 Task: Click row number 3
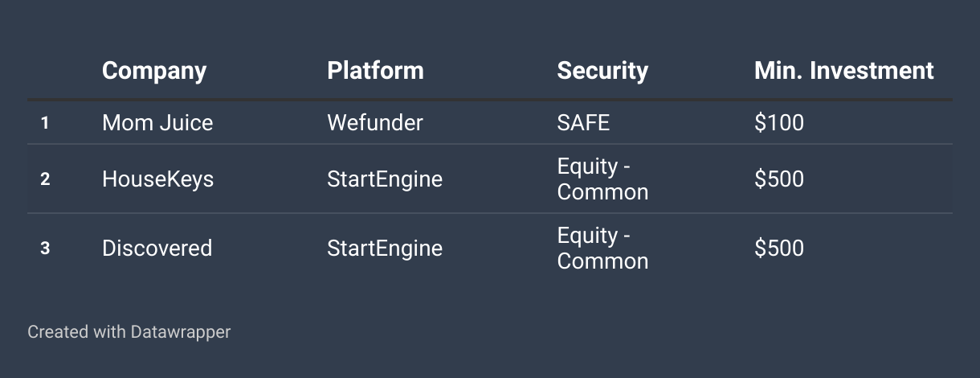45,249
